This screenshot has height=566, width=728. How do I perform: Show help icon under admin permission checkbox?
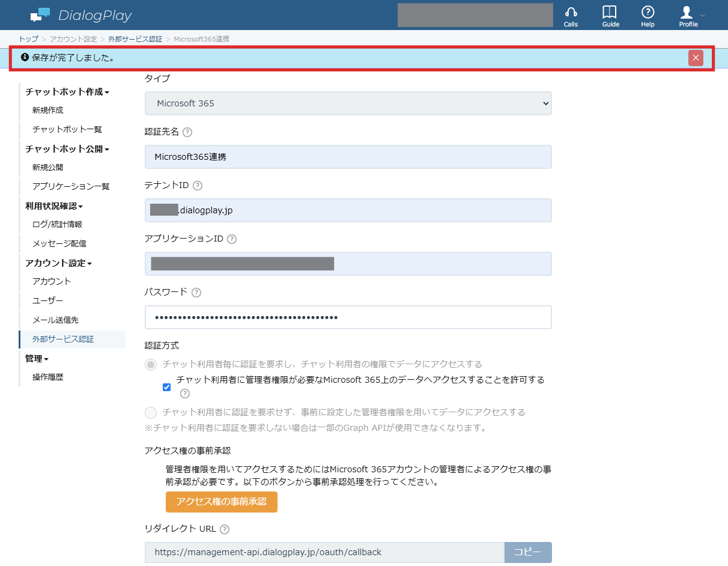click(x=185, y=394)
